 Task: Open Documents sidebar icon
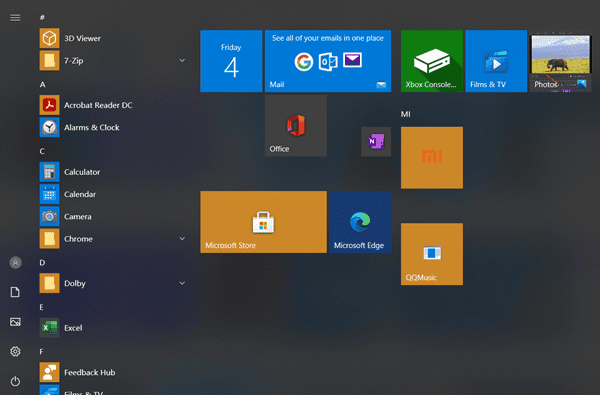coord(15,292)
